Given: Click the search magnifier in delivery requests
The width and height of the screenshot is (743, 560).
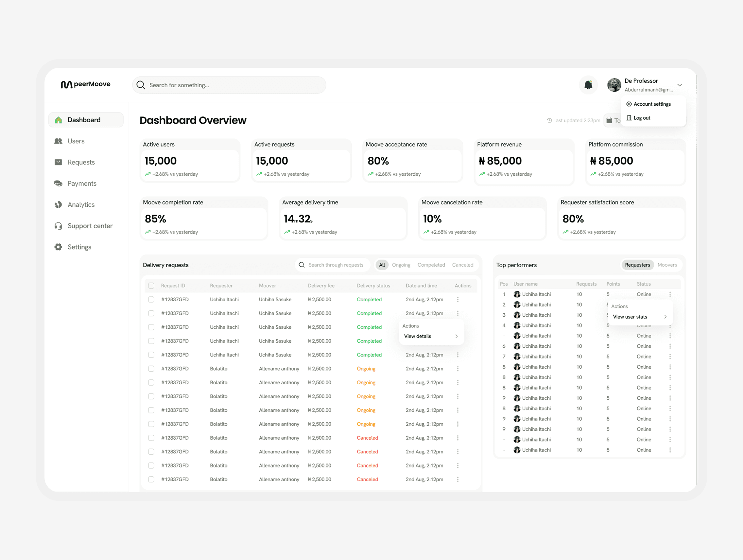Looking at the screenshot, I should pos(301,265).
